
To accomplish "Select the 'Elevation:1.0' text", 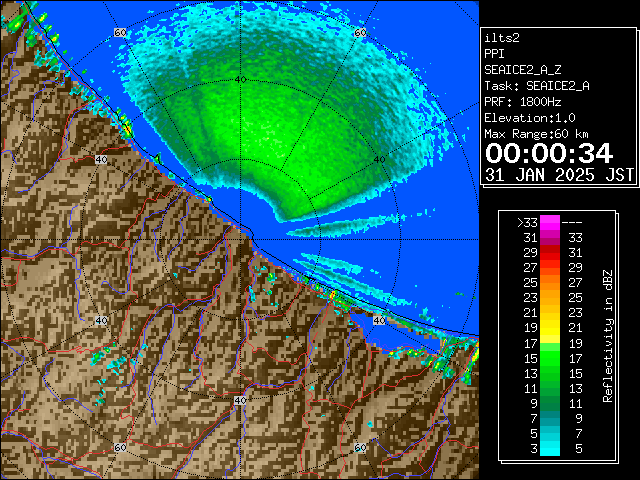I will [530, 118].
